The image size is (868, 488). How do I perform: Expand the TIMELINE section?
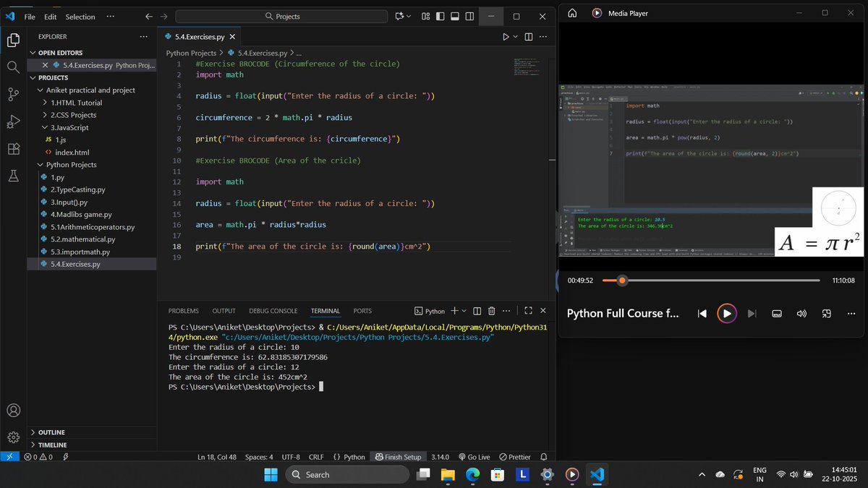tap(33, 445)
